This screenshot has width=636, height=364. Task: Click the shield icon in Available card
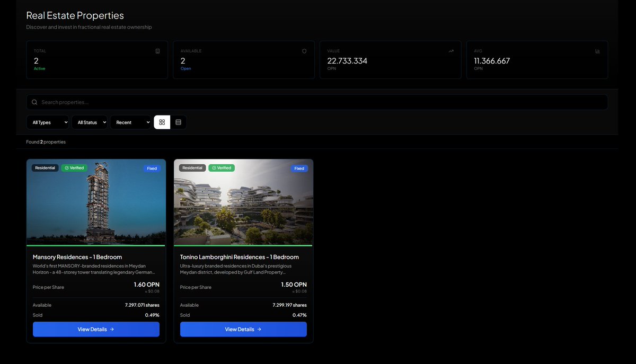(304, 51)
